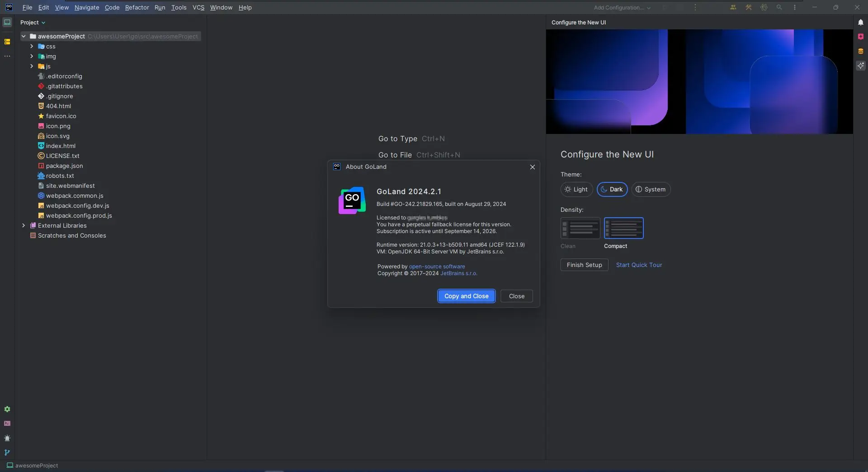Open the Tools menu
This screenshot has height=472, width=868.
pyautogui.click(x=179, y=7)
